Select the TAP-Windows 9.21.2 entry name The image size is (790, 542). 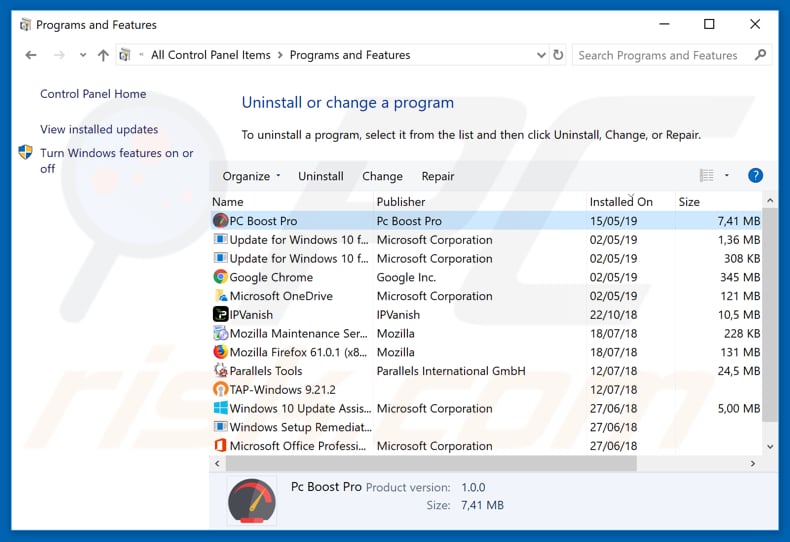coord(282,389)
